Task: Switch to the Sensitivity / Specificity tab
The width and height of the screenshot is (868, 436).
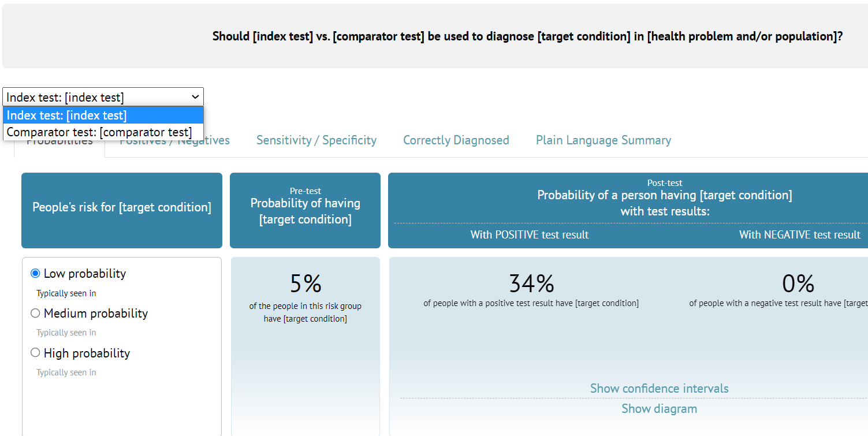Action: point(316,140)
